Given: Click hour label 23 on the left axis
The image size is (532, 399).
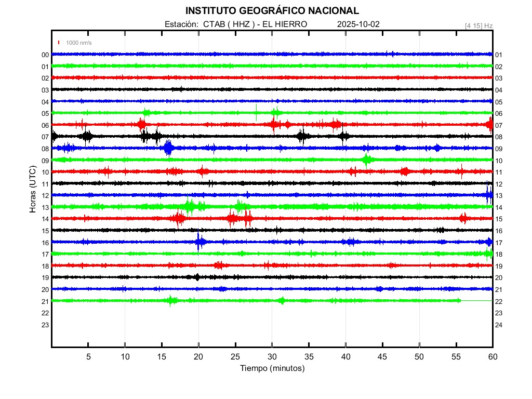Looking at the screenshot, I should coord(45,325).
